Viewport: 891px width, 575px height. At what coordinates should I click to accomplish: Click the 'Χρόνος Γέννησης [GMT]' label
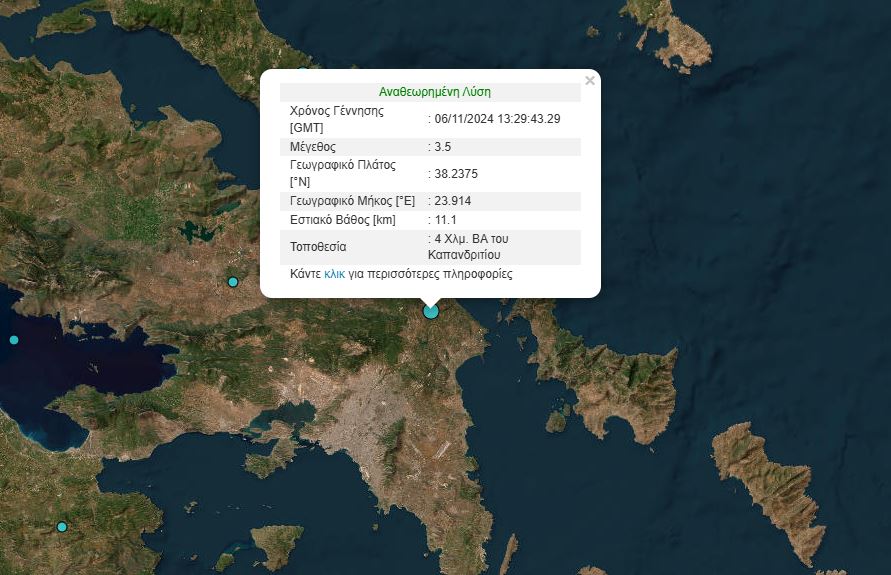click(336, 119)
